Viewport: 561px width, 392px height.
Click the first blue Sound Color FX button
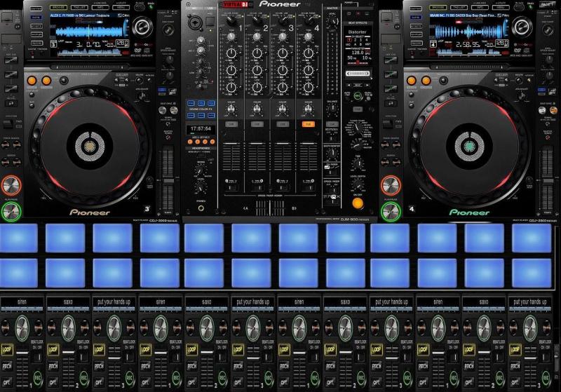point(191,103)
